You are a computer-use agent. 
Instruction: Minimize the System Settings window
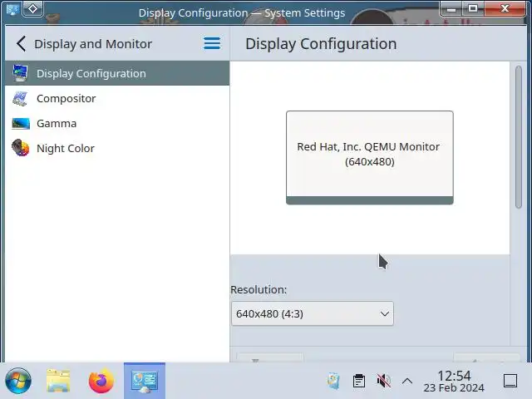[451, 9]
